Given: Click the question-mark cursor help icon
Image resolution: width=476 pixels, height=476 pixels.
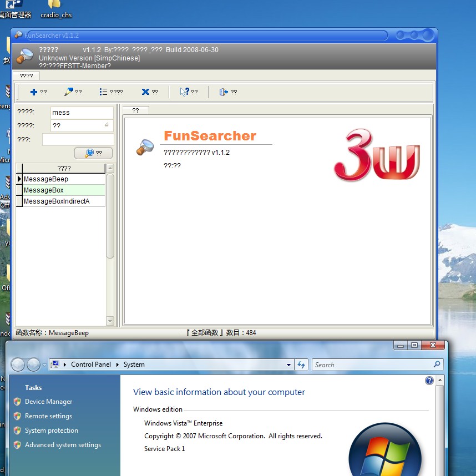Looking at the screenshot, I should pyautogui.click(x=185, y=92).
